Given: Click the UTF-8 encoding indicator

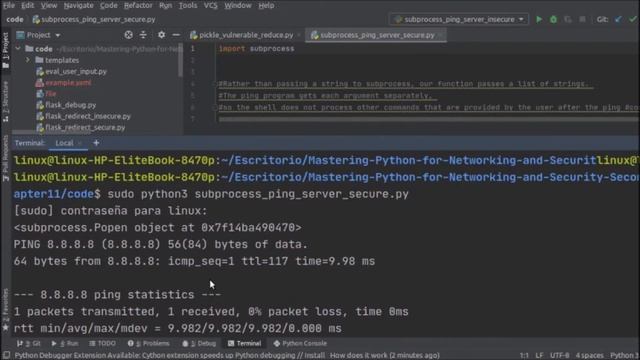Looking at the screenshot, I should 559,356.
